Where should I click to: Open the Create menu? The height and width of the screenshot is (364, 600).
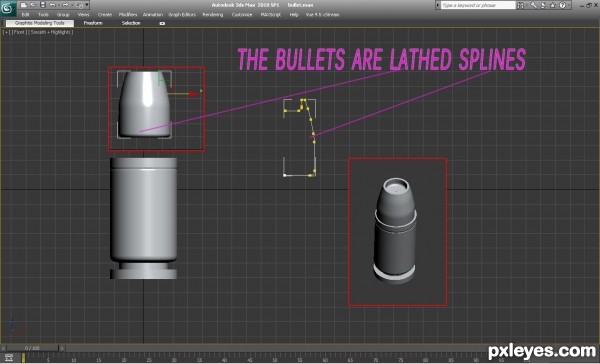pyautogui.click(x=104, y=15)
